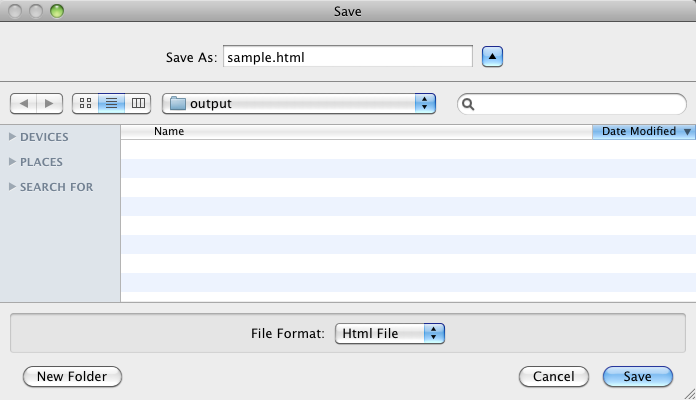Switch to icon view mode
The width and height of the screenshot is (696, 400).
point(85,103)
